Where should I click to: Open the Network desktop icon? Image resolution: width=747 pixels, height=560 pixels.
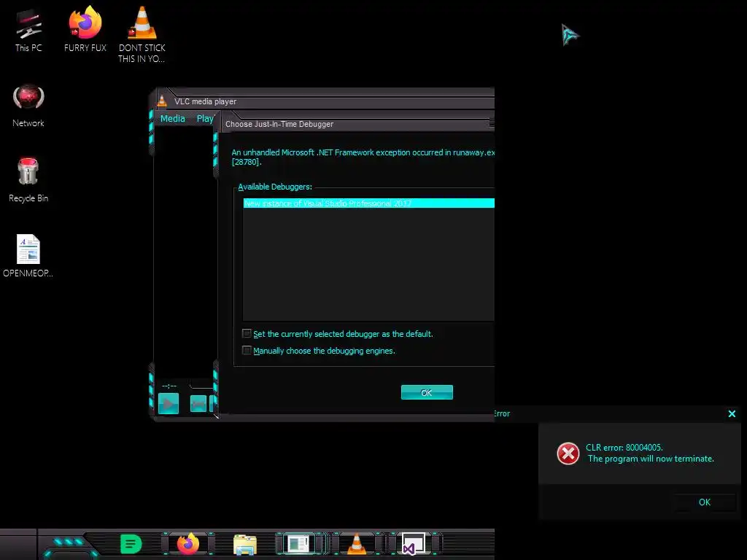click(x=28, y=105)
